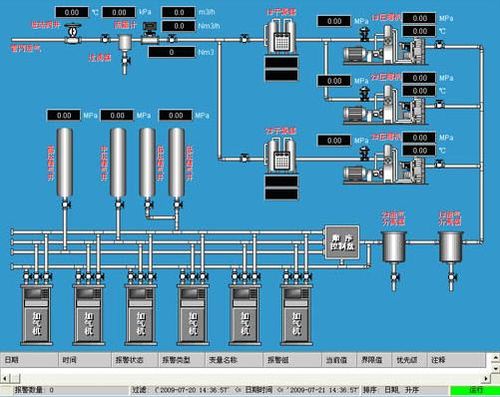Select the 1# compressor graphic
This screenshot has width=500, height=397.
pyautogui.click(x=385, y=46)
